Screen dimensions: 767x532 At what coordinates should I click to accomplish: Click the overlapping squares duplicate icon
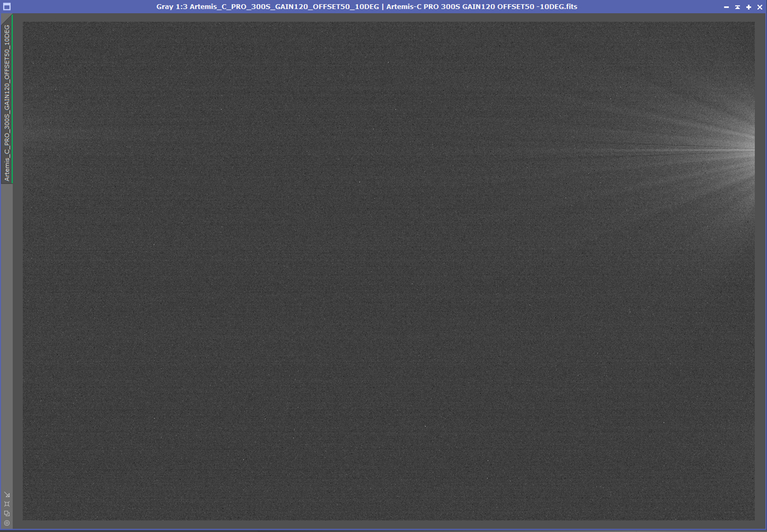coord(7,513)
